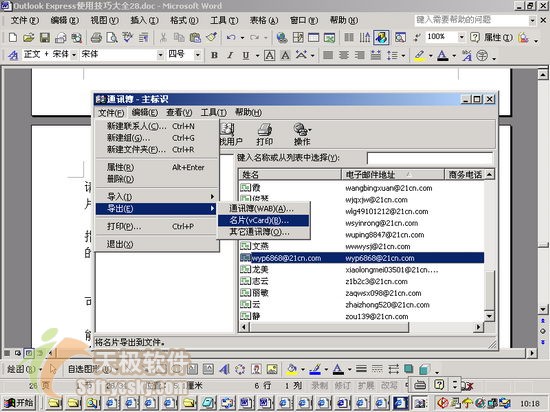Click the Paste clipboard icon
550x412 pixels.
[x=195, y=37]
